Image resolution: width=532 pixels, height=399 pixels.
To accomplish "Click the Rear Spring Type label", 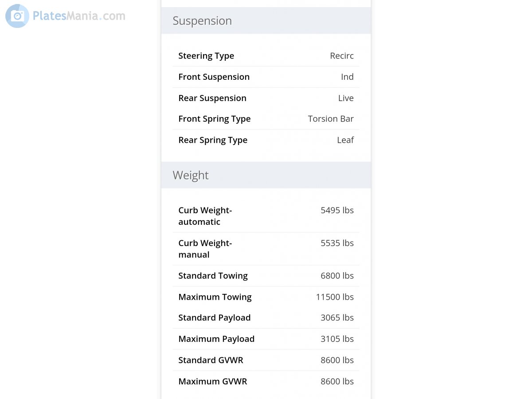I will pos(213,140).
